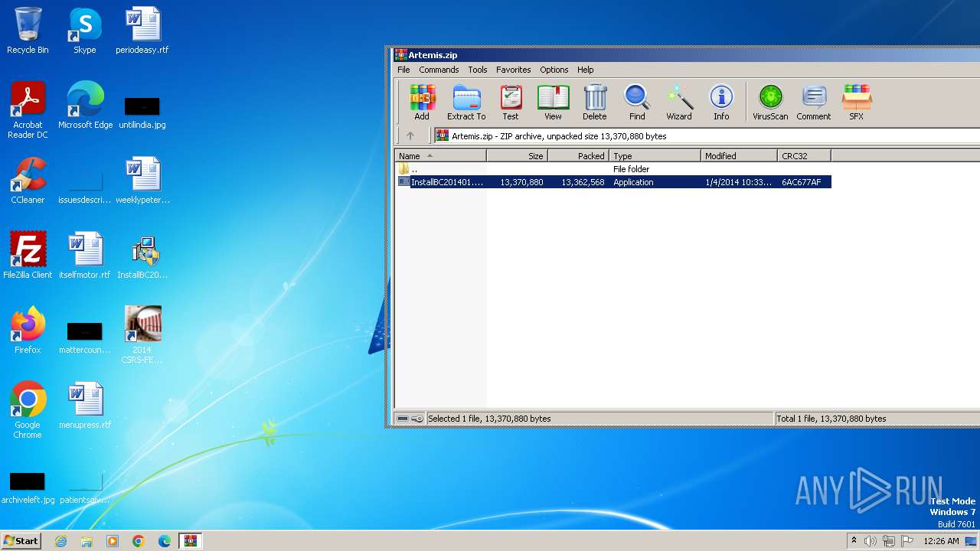Run VirusScan from the toolbar

click(x=770, y=103)
